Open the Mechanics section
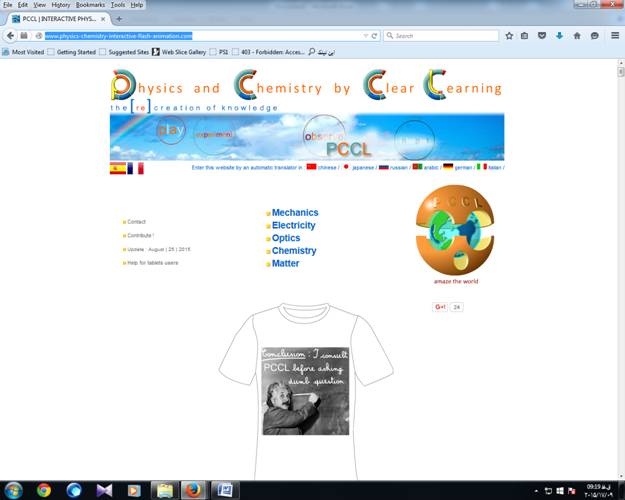 click(295, 213)
